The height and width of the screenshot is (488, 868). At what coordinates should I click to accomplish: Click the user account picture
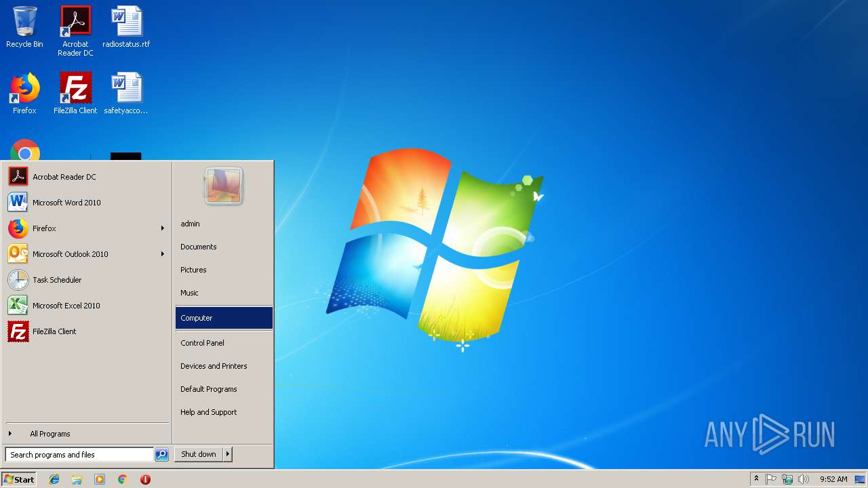click(224, 186)
